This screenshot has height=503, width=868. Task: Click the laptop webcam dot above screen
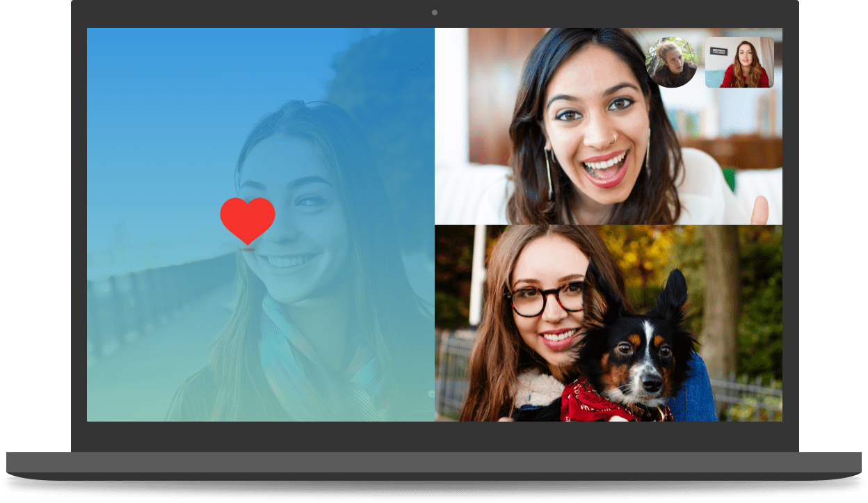point(435,13)
